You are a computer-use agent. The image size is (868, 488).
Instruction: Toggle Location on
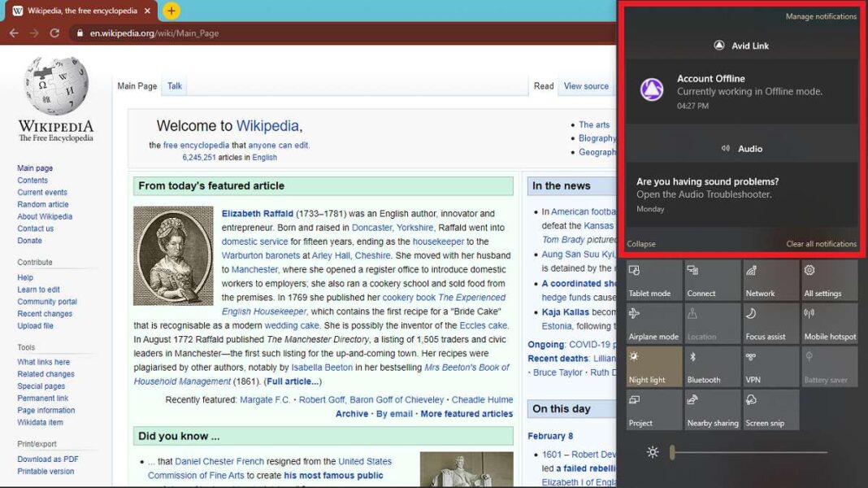click(713, 322)
